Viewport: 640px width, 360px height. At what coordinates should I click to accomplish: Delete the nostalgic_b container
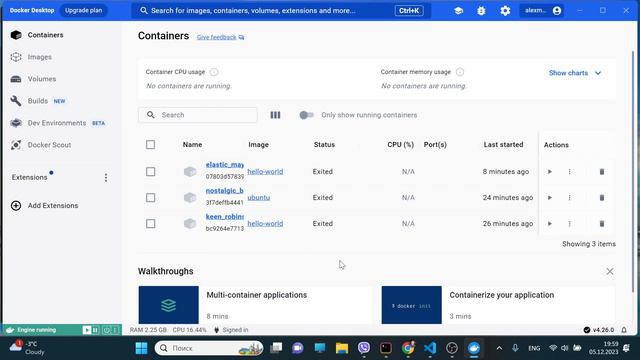click(602, 198)
